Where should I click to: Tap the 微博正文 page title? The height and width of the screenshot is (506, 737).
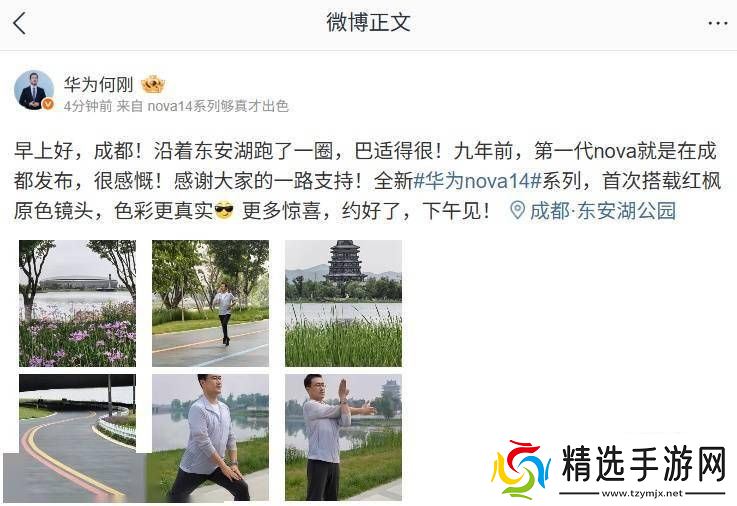(x=368, y=23)
